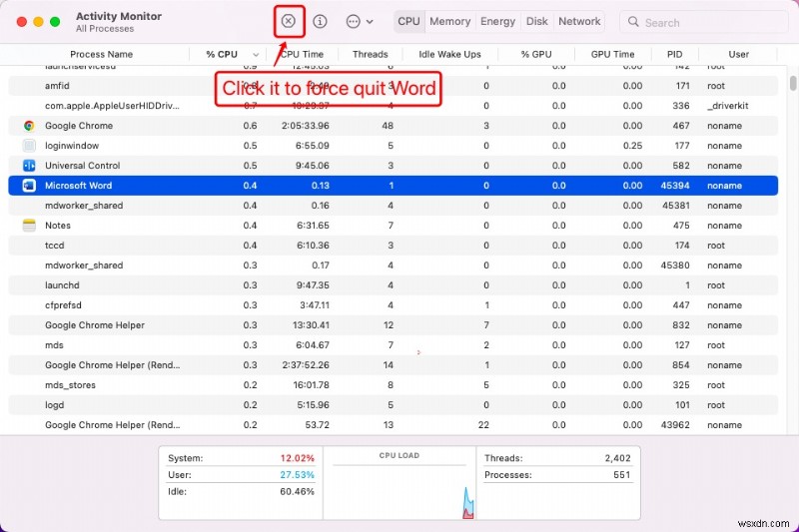799x532 pixels.
Task: Sort by PID column header
Action: pos(675,54)
